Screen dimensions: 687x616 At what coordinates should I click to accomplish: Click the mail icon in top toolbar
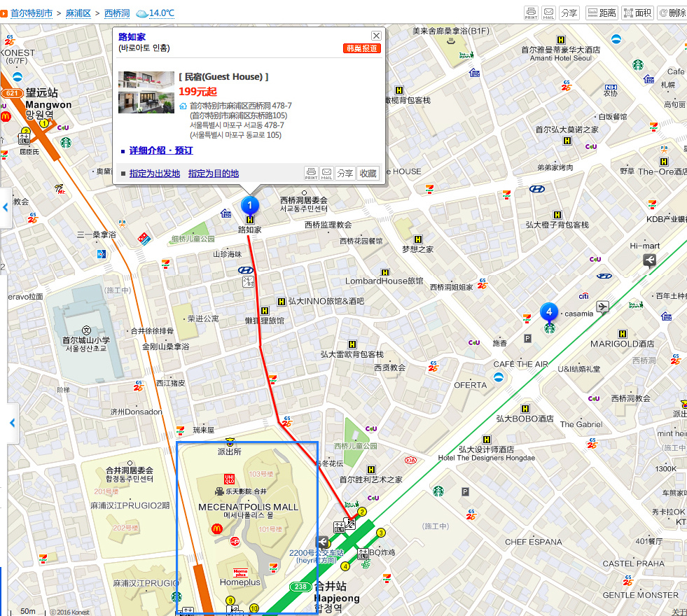548,13
